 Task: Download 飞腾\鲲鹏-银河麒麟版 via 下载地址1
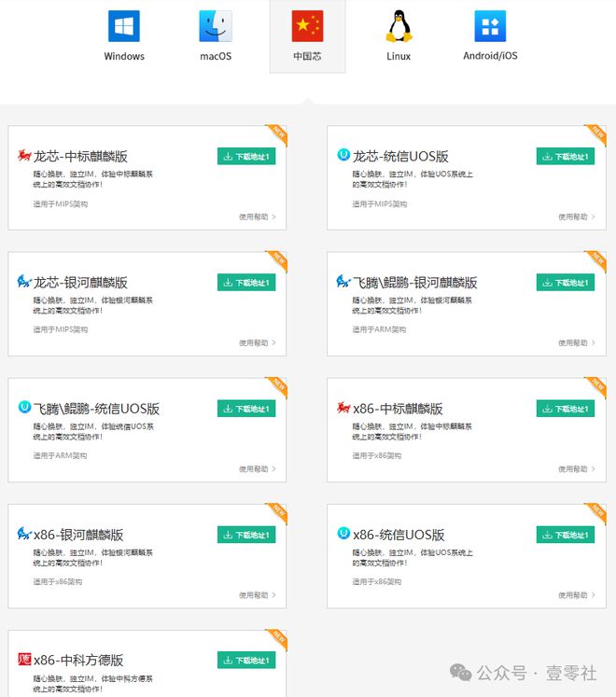point(566,283)
